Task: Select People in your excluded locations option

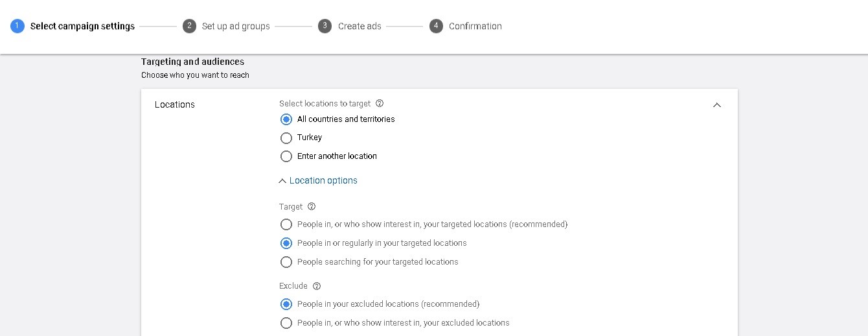Action: (286, 304)
